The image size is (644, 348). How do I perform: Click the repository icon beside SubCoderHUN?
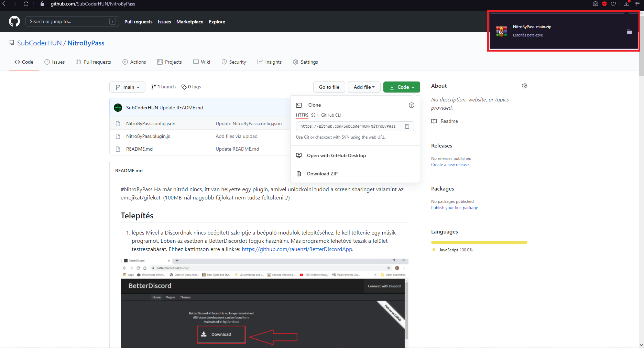[x=12, y=43]
